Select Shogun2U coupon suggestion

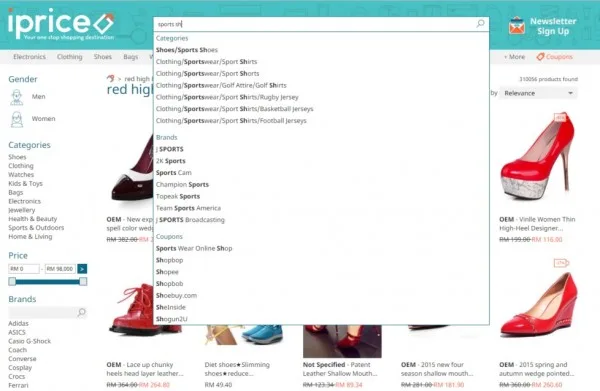click(x=172, y=319)
